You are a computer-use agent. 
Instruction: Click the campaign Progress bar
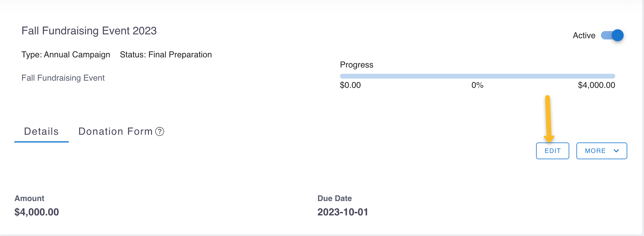click(x=477, y=76)
